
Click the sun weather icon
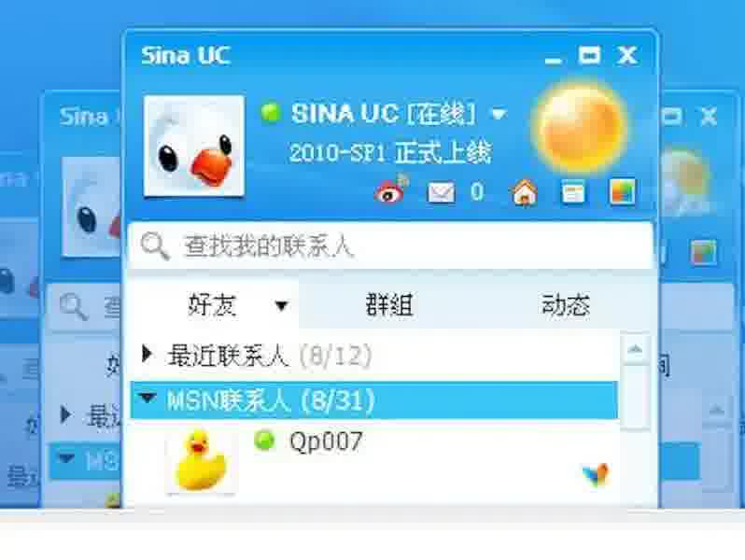click(x=581, y=127)
